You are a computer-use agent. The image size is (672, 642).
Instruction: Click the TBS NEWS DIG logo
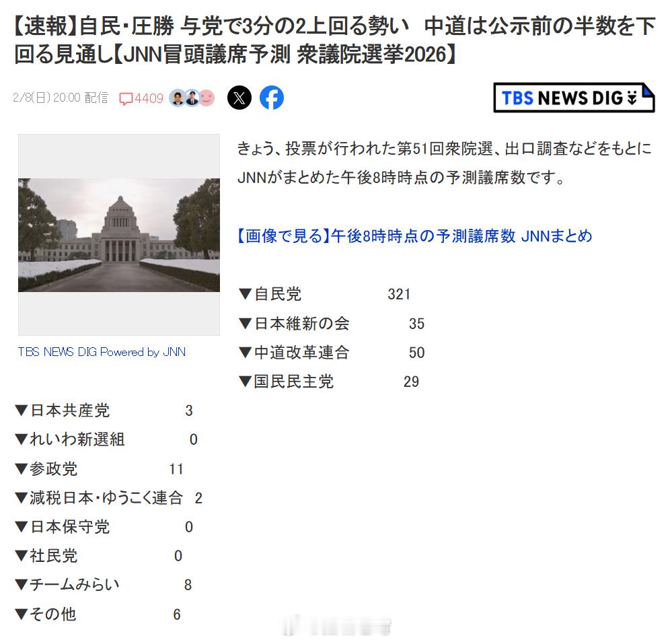[x=573, y=96]
